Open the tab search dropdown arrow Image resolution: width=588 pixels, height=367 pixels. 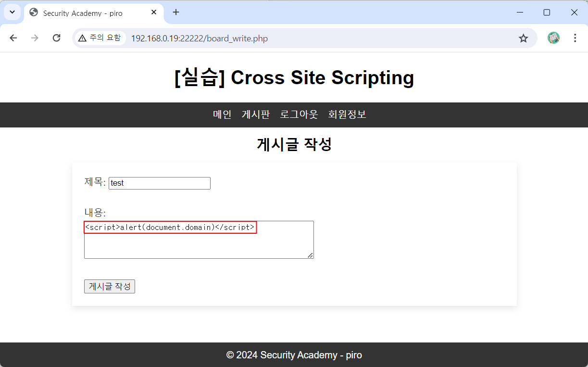click(12, 12)
